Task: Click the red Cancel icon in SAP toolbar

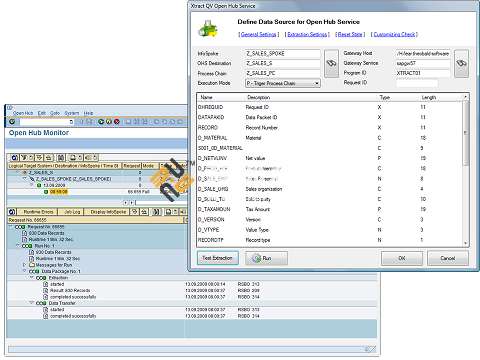Action: point(117,122)
